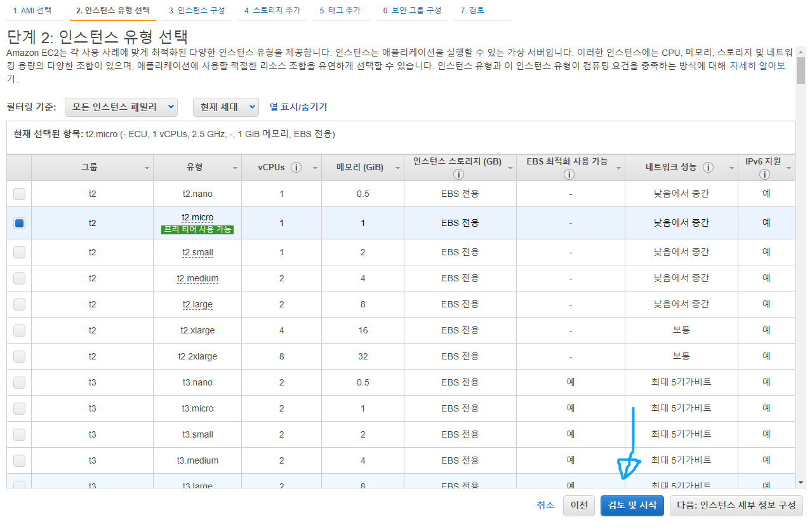The image size is (812, 529).
Task: Click the t2.large type name
Action: click(197, 305)
